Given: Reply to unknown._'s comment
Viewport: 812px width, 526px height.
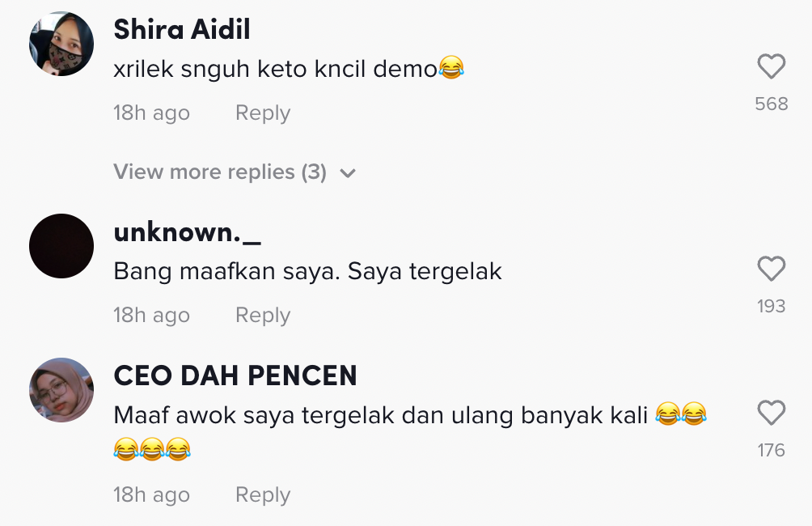Looking at the screenshot, I should click(x=263, y=315).
